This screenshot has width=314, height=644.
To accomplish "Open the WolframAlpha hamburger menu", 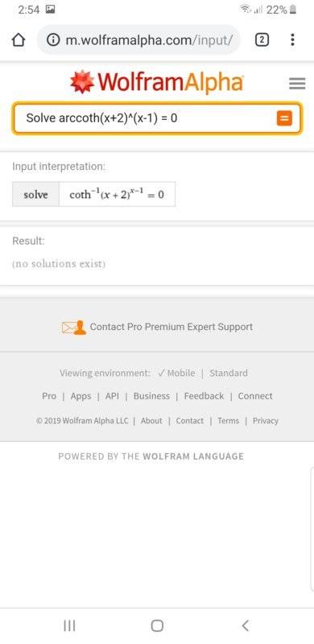I will 297,84.
